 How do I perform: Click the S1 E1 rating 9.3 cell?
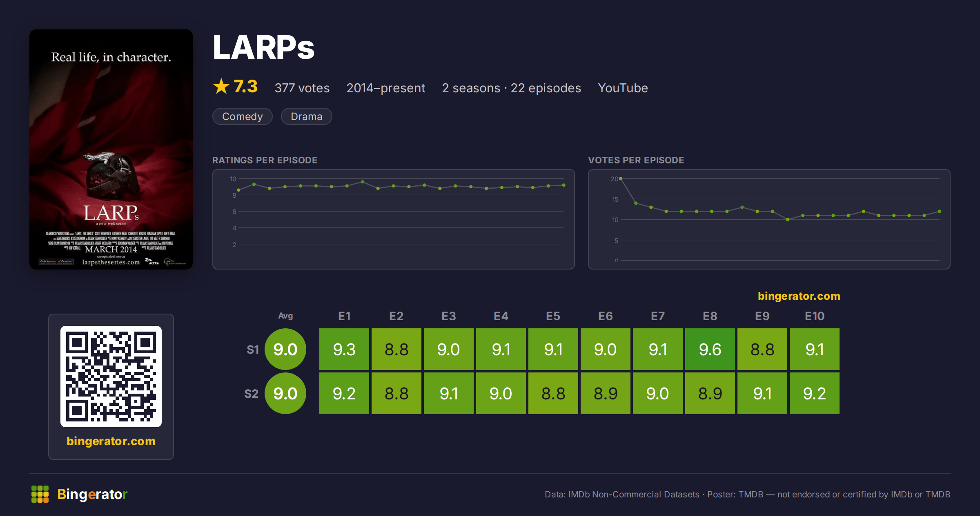click(x=344, y=349)
